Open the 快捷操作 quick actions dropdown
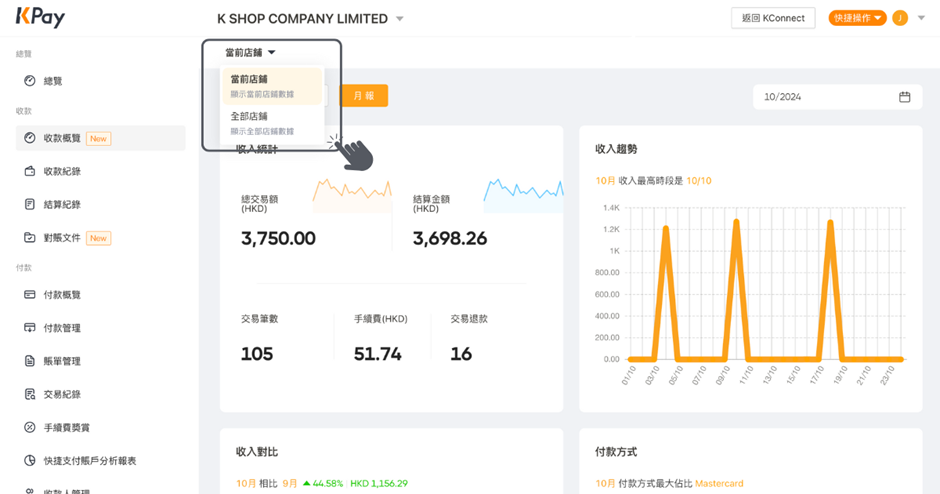This screenshot has height=494, width=940. tap(857, 18)
